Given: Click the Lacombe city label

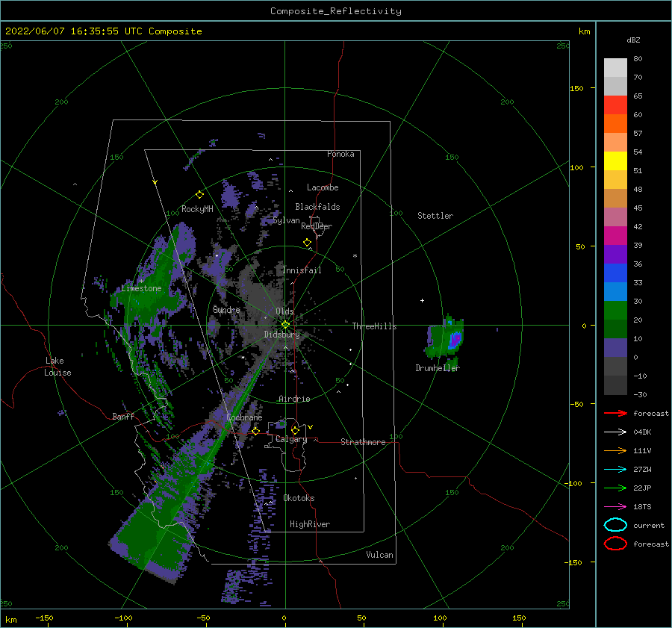Looking at the screenshot, I should coord(323,187).
